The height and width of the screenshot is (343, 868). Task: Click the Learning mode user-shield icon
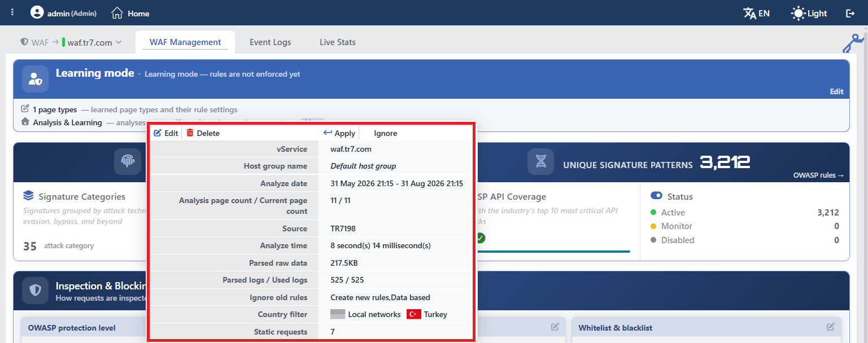pyautogui.click(x=35, y=78)
